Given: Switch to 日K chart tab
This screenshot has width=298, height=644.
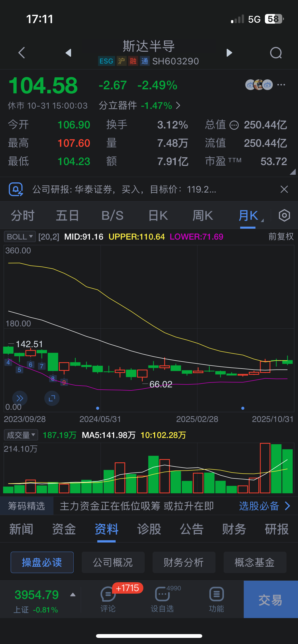Looking at the screenshot, I should tap(158, 216).
